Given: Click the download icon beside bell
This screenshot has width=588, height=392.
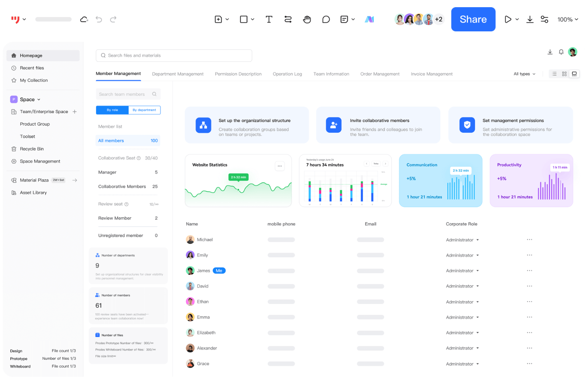Looking at the screenshot, I should point(550,52).
